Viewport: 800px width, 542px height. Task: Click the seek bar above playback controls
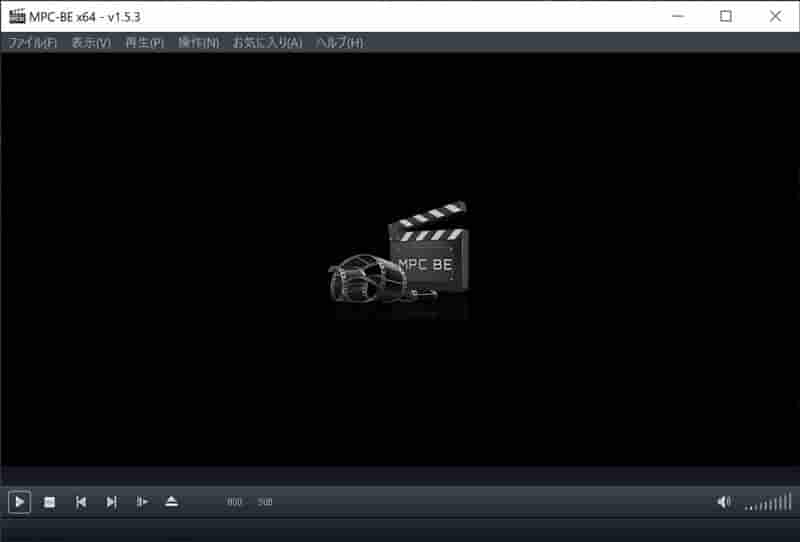click(x=400, y=476)
